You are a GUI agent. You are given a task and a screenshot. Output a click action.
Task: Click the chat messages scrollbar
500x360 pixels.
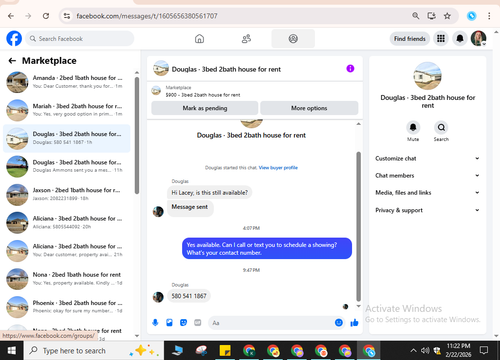(359, 227)
